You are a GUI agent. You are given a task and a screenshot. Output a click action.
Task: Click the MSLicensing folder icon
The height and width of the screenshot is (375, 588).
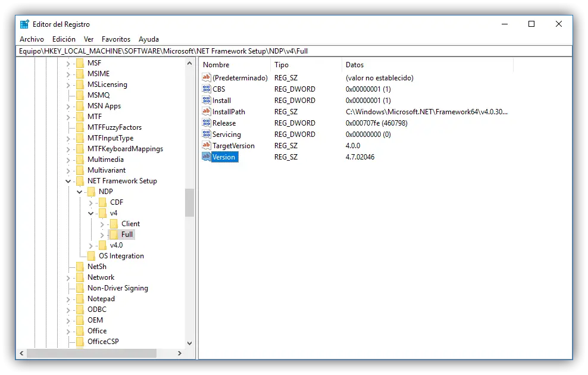[x=80, y=85]
